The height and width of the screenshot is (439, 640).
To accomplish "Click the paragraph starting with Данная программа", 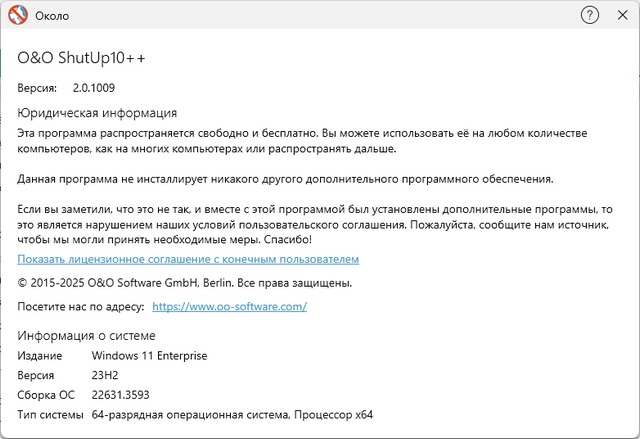I will point(285,179).
